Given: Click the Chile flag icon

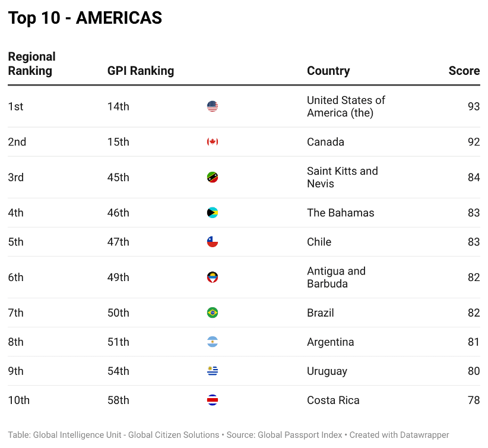Looking at the screenshot, I should click(x=213, y=242).
